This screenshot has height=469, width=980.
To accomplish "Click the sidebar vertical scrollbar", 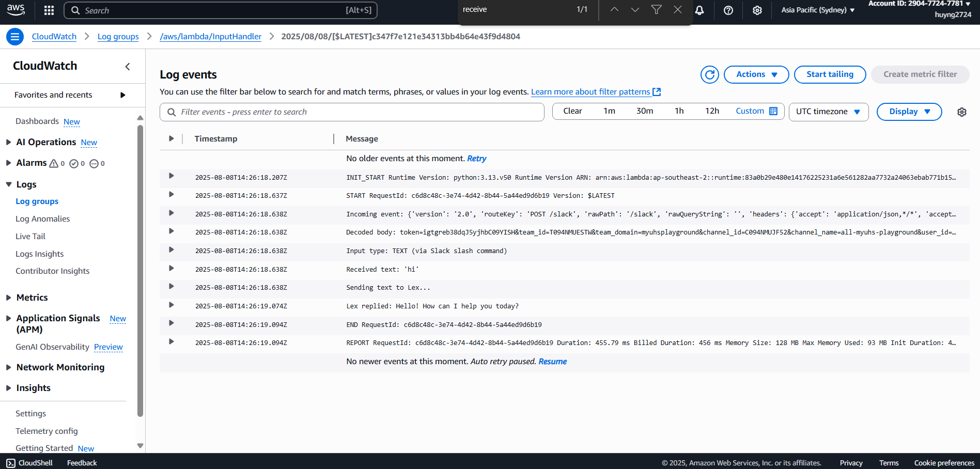I will coord(140,270).
